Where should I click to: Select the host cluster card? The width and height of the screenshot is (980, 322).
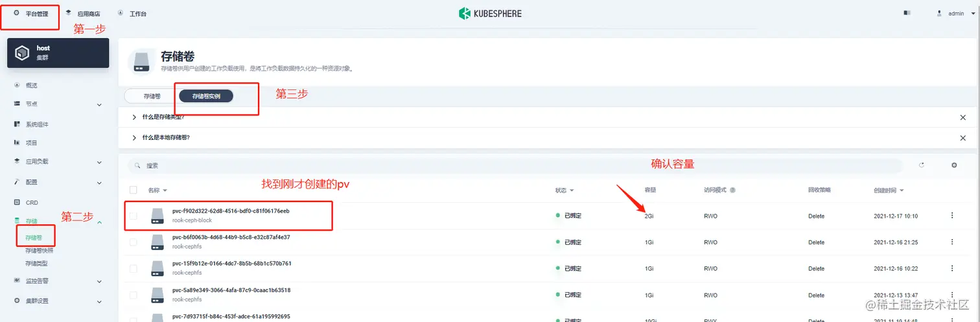click(58, 52)
